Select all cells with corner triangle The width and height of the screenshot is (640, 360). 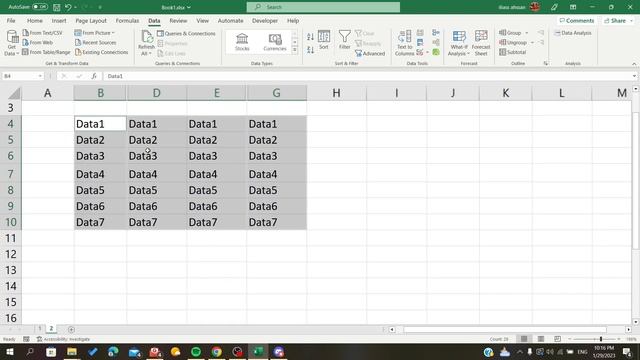[14, 93]
